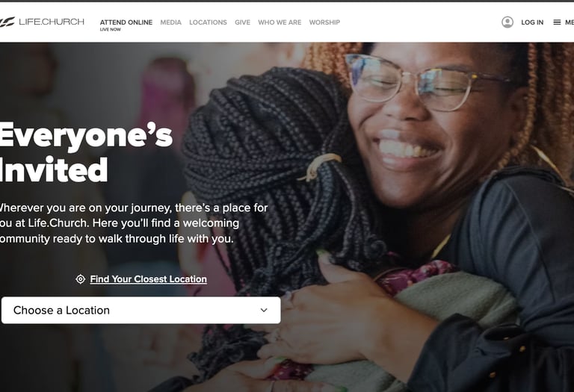Select Give in the top navigation
Image resolution: width=574 pixels, height=392 pixels.
click(x=242, y=22)
